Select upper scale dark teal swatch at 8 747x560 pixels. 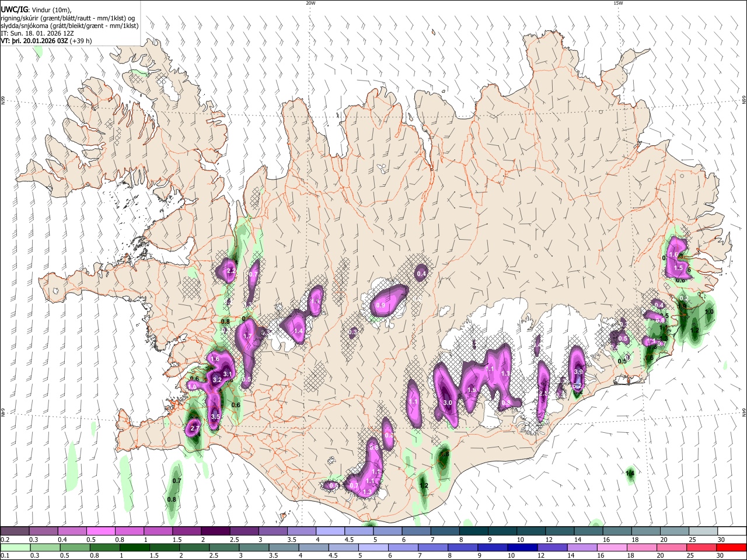coord(473,531)
